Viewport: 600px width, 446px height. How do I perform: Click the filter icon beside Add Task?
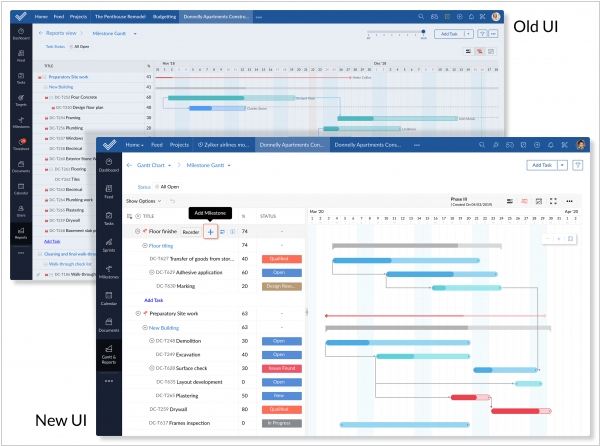point(576,165)
